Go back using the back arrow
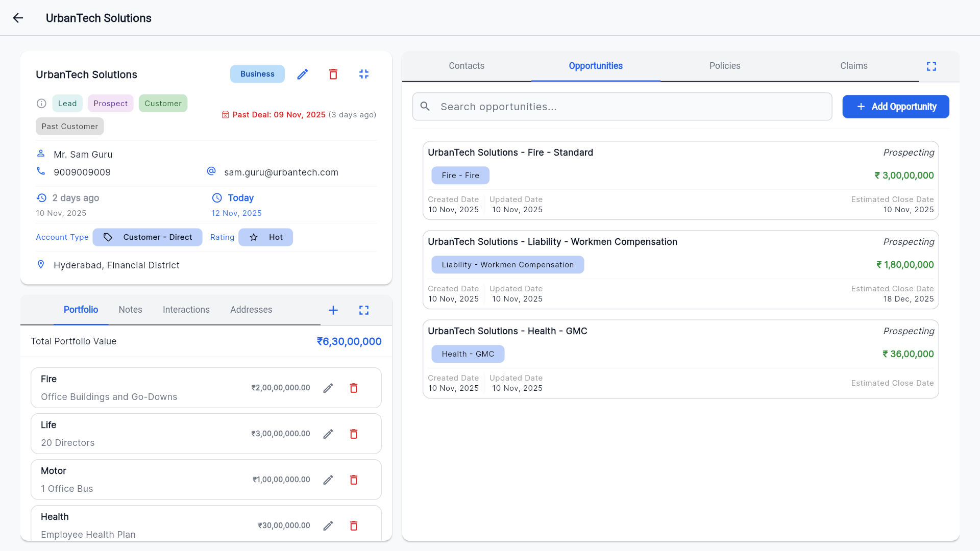Screen dimensions: 980x551 coord(18,17)
